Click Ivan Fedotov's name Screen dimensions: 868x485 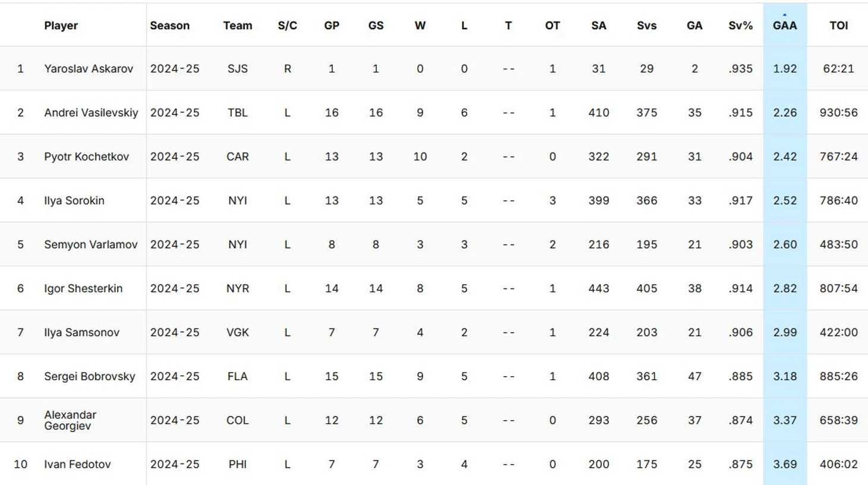[77, 464]
